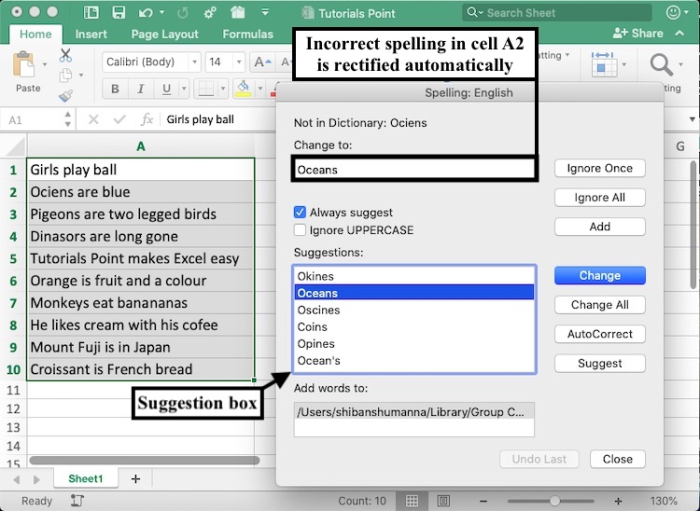This screenshot has height=511, width=700.
Task: Select the Sheet1 tab
Action: [x=86, y=479]
